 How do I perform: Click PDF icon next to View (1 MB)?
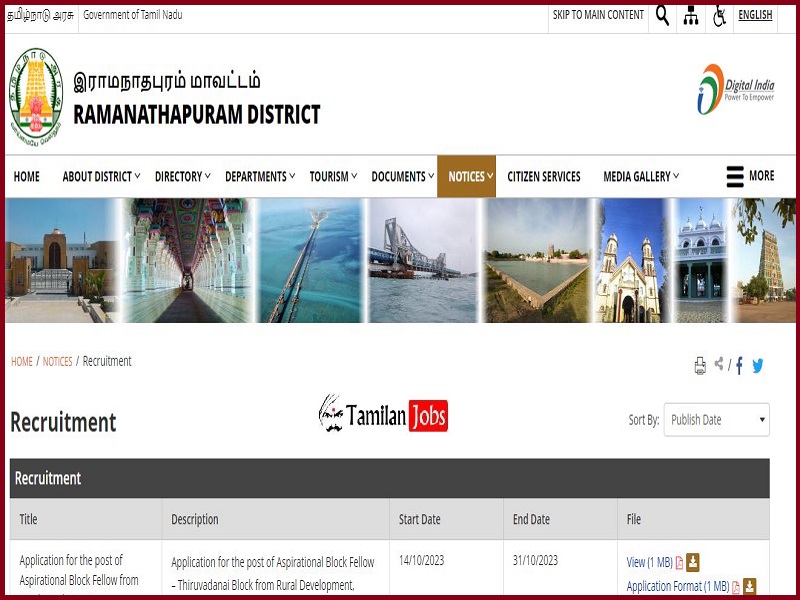click(x=679, y=563)
